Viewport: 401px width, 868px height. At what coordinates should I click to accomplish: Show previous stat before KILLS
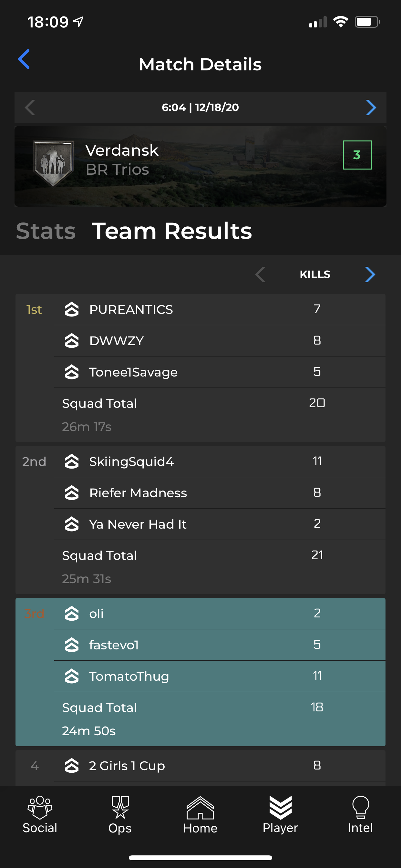coord(261,274)
